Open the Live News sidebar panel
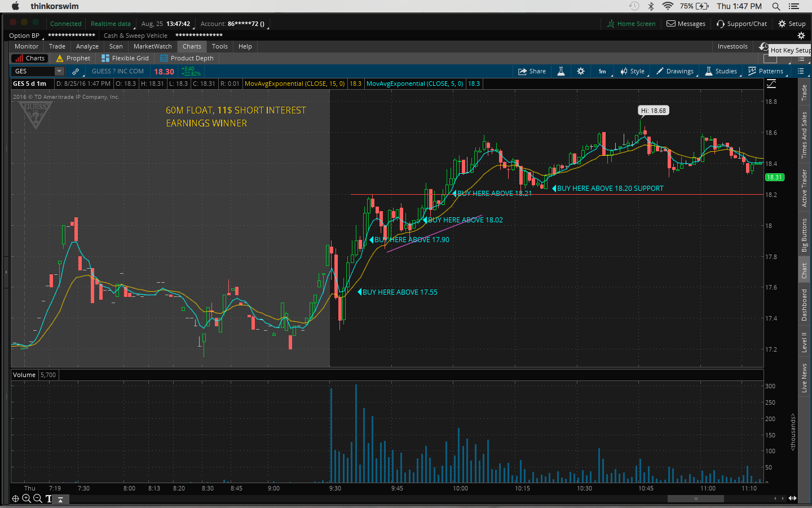Viewport: 812px width, 508px height. pyautogui.click(x=804, y=378)
